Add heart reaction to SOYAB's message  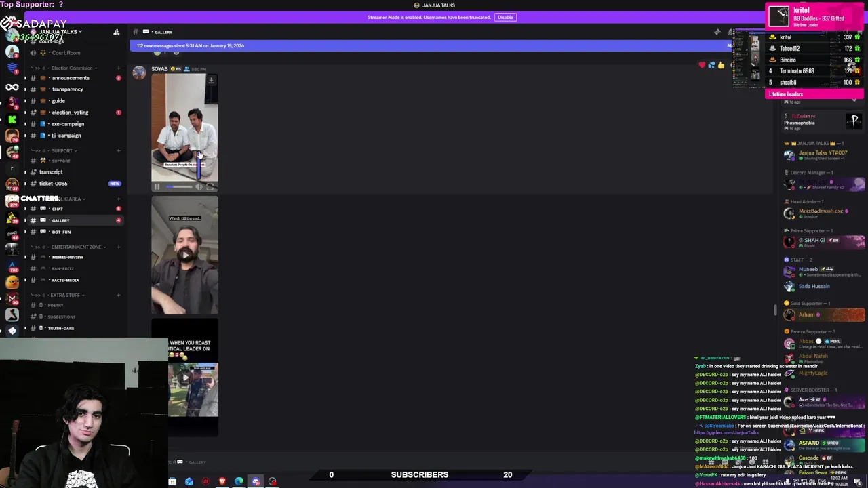pyautogui.click(x=702, y=66)
